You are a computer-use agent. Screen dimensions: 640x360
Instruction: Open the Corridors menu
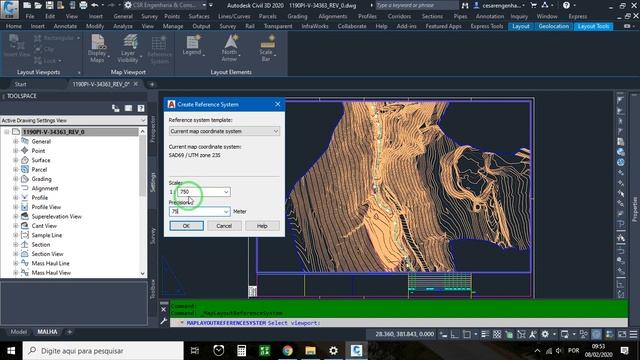[399, 16]
